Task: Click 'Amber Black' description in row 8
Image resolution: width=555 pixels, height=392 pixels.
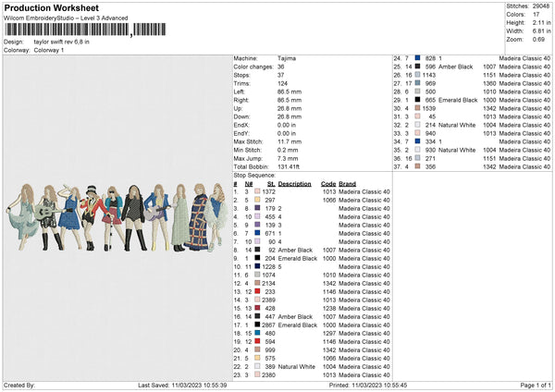Action: click(x=295, y=251)
